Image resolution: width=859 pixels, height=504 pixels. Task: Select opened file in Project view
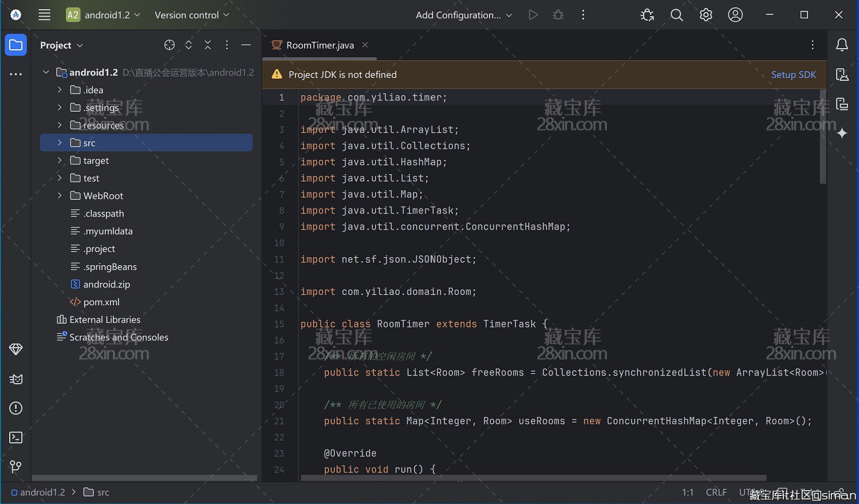(170, 45)
